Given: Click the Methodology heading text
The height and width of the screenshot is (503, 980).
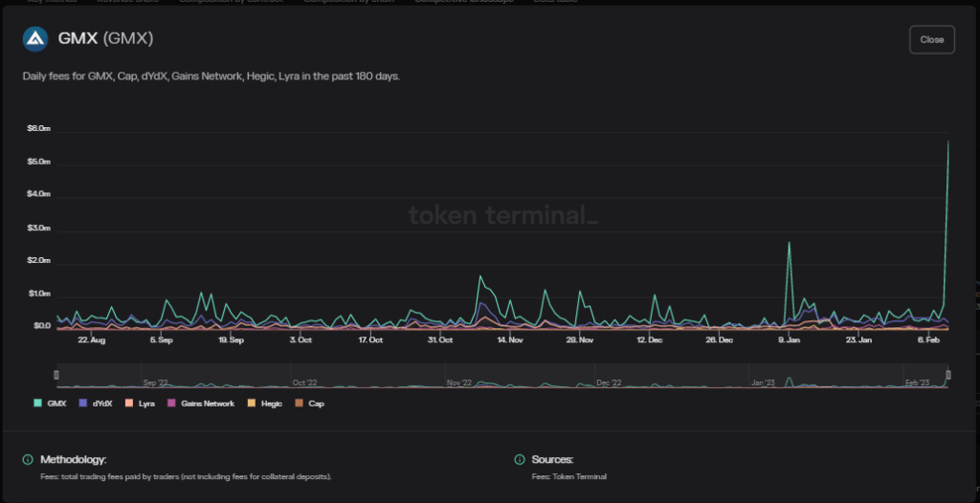Looking at the screenshot, I should [73, 460].
